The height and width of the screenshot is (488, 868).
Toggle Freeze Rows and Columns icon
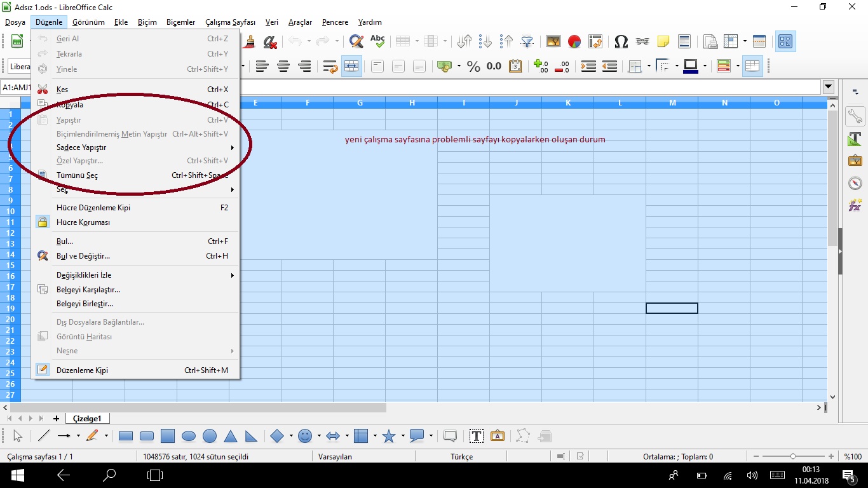click(x=731, y=41)
